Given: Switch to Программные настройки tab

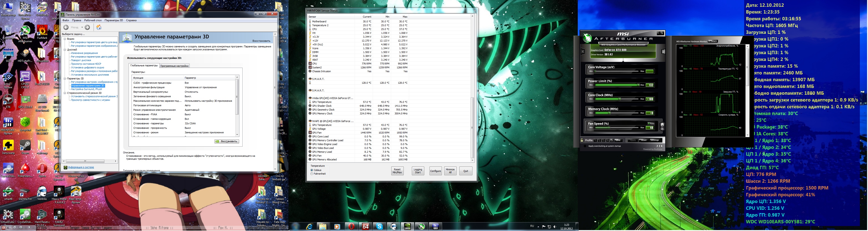Looking at the screenshot, I should click(x=174, y=66).
